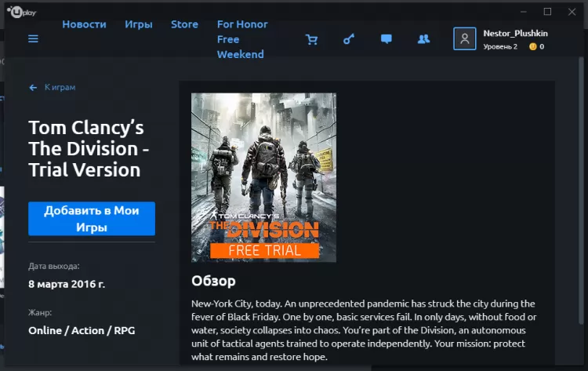Maximize the Uplay window
Image resolution: width=588 pixels, height=371 pixels.
(x=547, y=12)
